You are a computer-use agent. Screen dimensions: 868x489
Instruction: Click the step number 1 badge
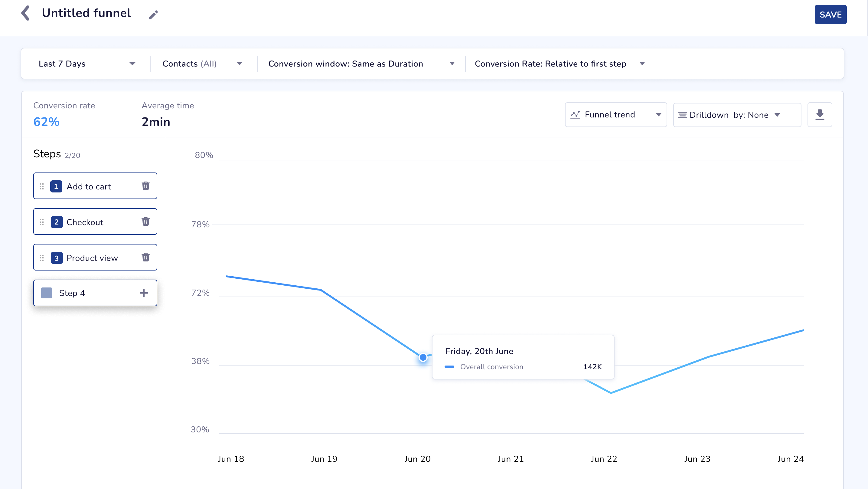point(56,186)
